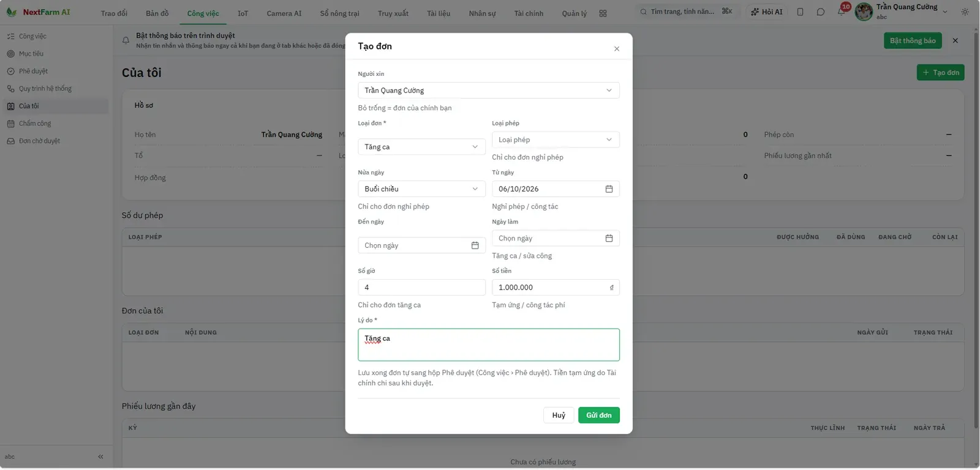Click the Huỷ button
Image resolution: width=980 pixels, height=470 pixels.
(559, 416)
